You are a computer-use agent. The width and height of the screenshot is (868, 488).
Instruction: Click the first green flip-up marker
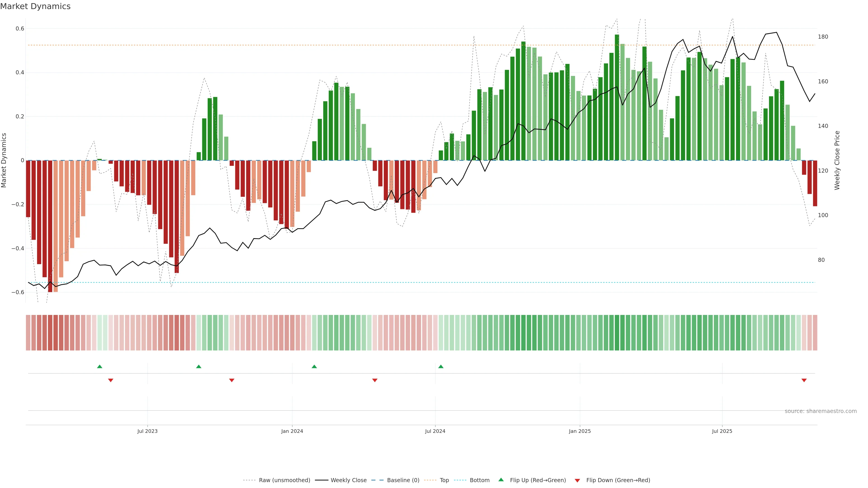pos(99,366)
